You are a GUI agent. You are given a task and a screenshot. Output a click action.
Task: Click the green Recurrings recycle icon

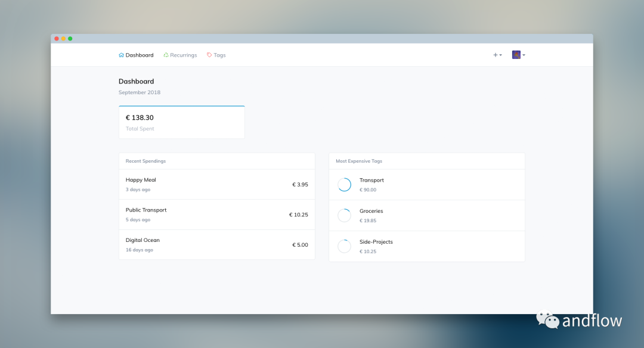tap(166, 55)
